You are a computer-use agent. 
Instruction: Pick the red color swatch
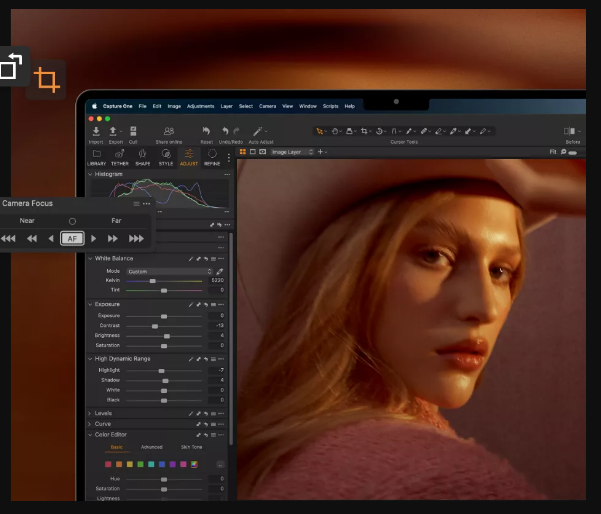pos(108,464)
